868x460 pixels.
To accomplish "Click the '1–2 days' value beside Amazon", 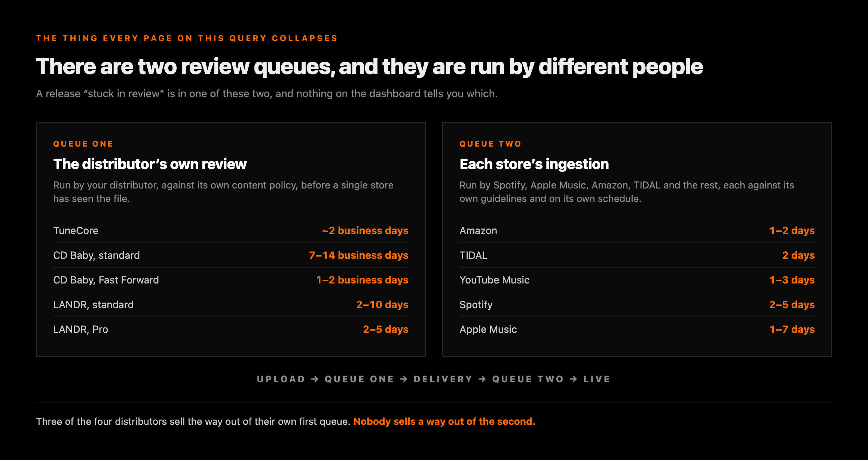I will point(792,230).
